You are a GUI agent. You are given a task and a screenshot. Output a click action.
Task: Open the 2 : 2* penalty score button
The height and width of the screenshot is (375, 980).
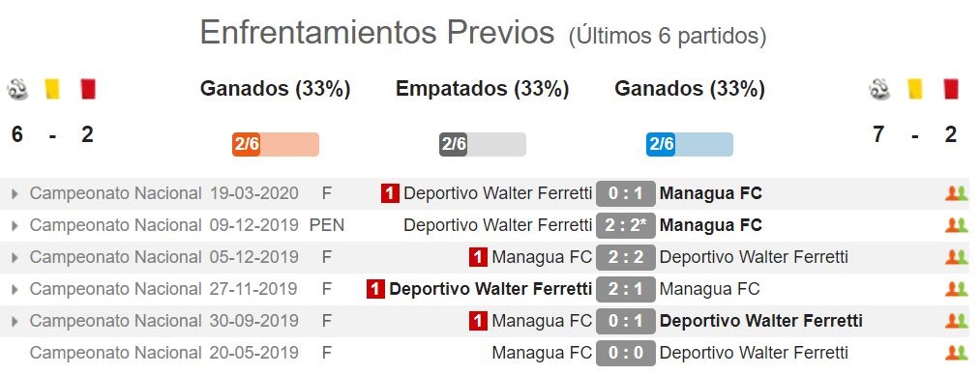[x=626, y=225]
